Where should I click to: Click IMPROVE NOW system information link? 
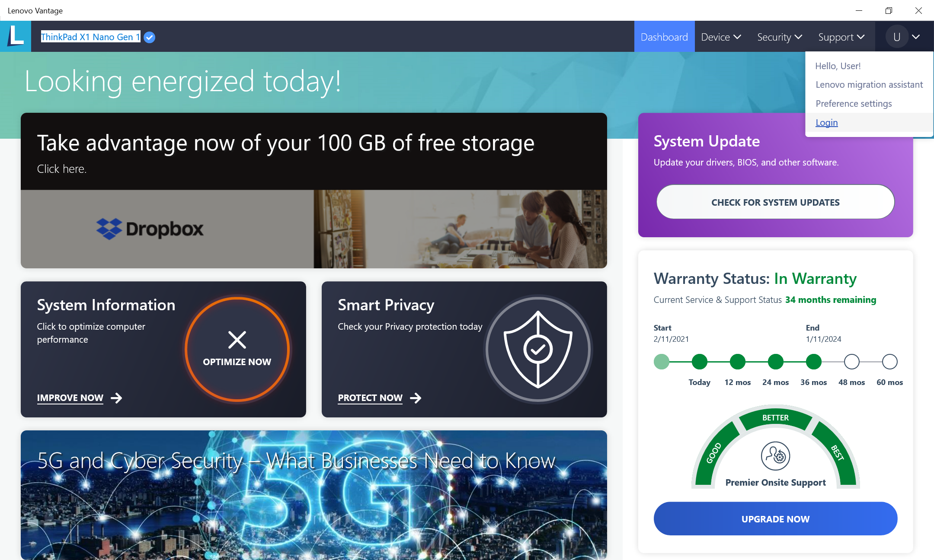coord(70,398)
